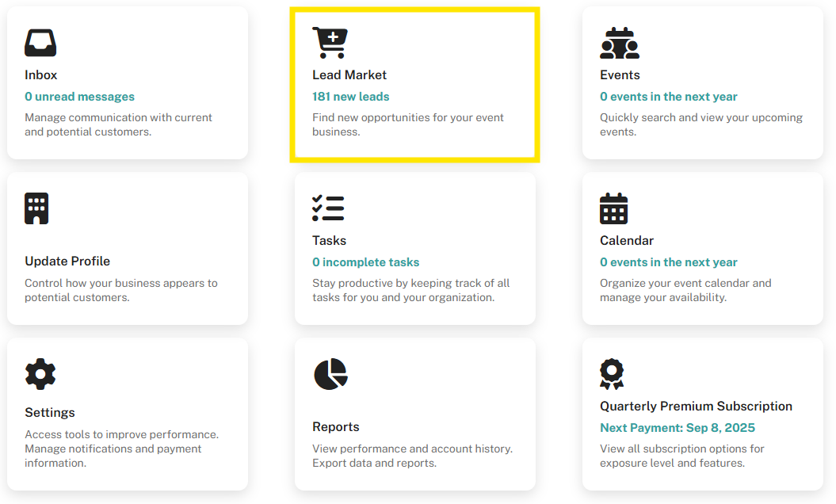Open the Tasks heading

coord(329,241)
